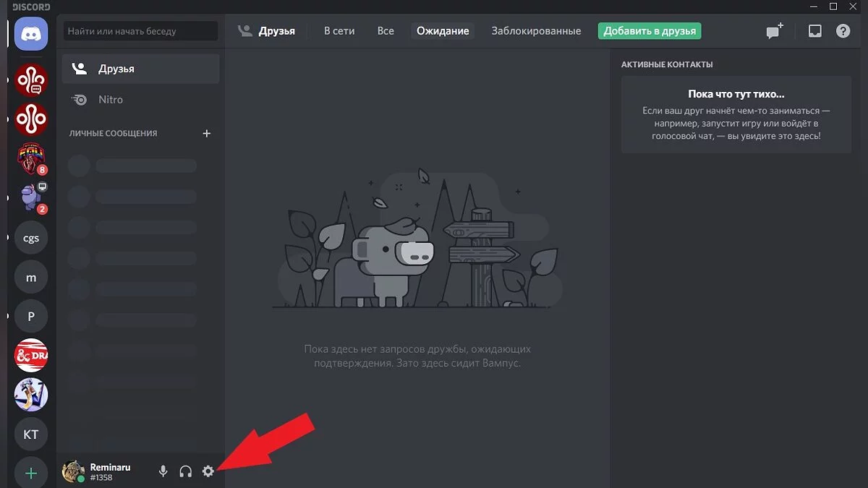Screen dimensions: 868x488
Task: Open user settings gear
Action: pos(208,471)
